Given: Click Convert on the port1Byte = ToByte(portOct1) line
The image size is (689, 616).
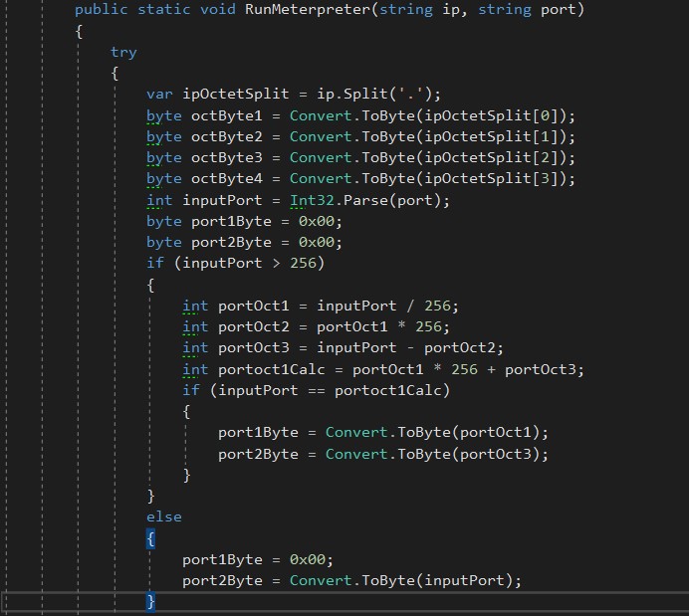Looking at the screenshot, I should click(356, 433).
